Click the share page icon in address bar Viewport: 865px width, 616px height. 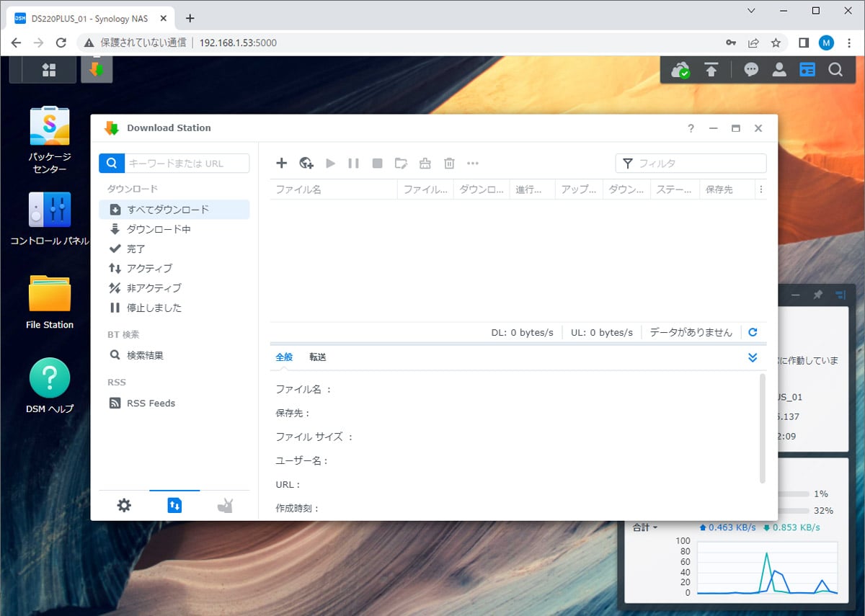tap(753, 43)
